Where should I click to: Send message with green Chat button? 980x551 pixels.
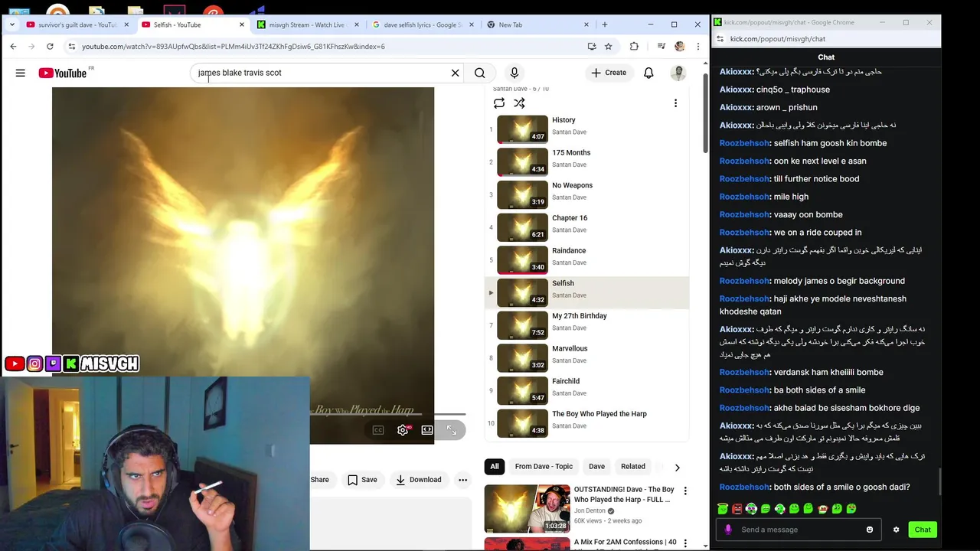[x=923, y=530]
